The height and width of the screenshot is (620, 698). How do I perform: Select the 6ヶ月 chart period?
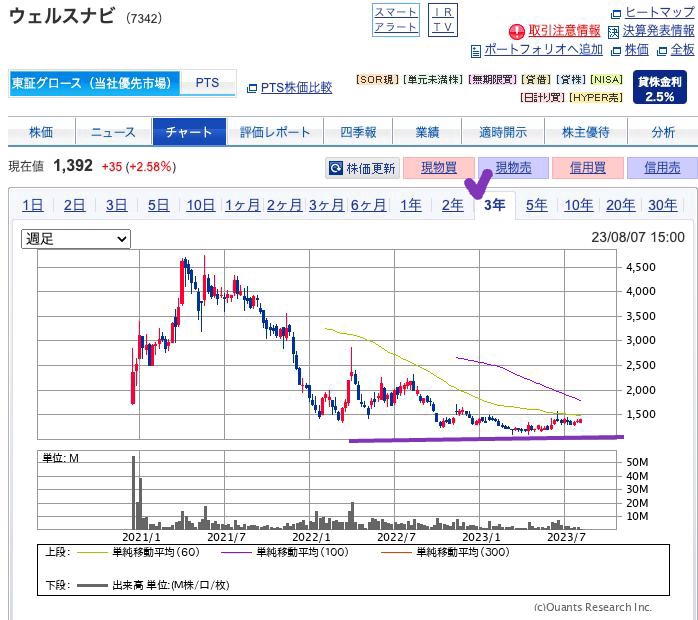[x=368, y=205]
